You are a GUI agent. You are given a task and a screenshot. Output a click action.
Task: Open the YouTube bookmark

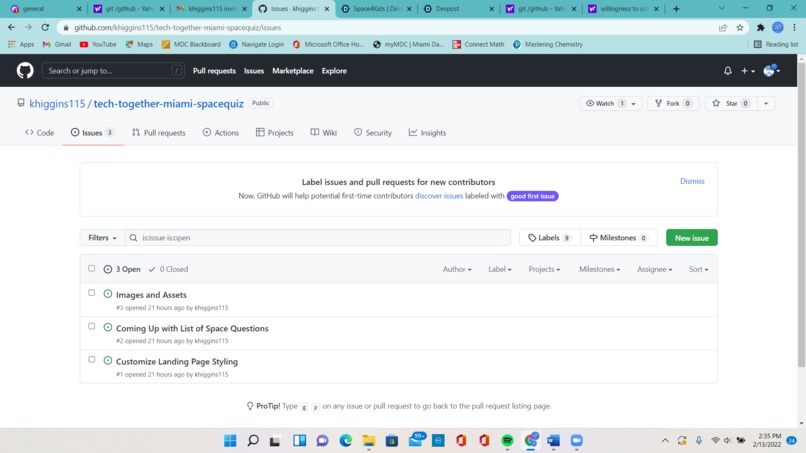[98, 44]
